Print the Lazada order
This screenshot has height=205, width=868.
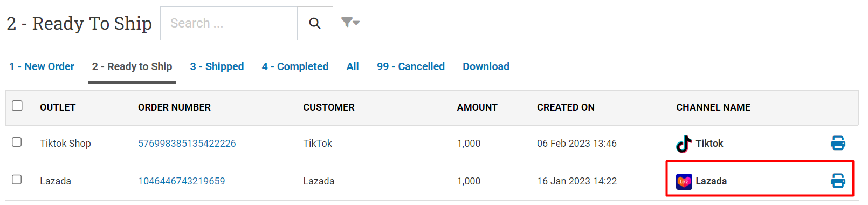pos(838,181)
